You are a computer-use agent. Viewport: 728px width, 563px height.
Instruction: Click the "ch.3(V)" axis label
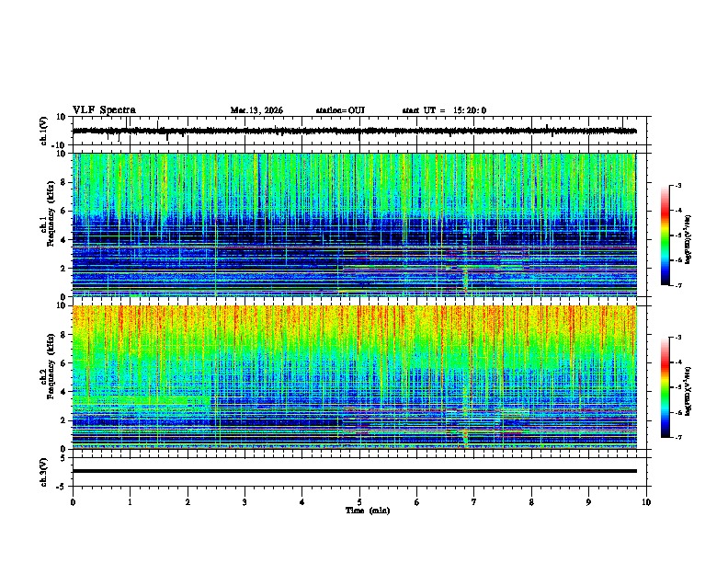click(x=44, y=472)
